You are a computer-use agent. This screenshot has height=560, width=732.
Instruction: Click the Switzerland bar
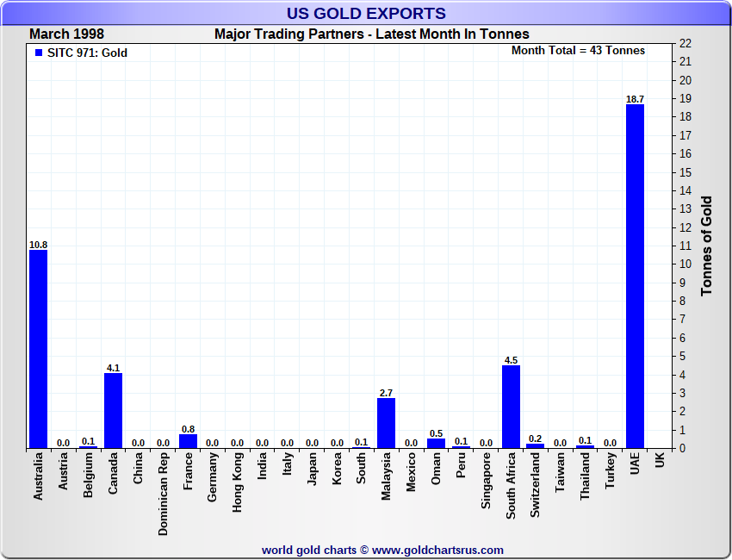pos(535,446)
